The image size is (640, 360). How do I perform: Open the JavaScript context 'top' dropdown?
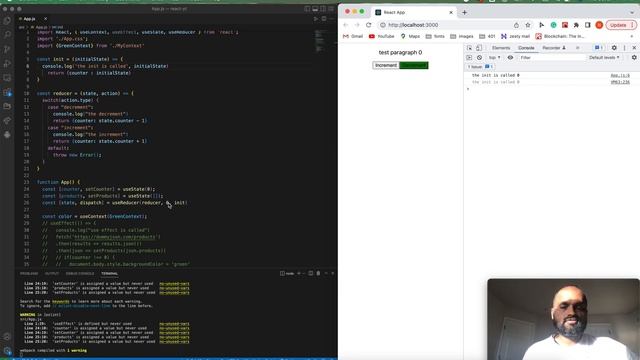[x=494, y=58]
